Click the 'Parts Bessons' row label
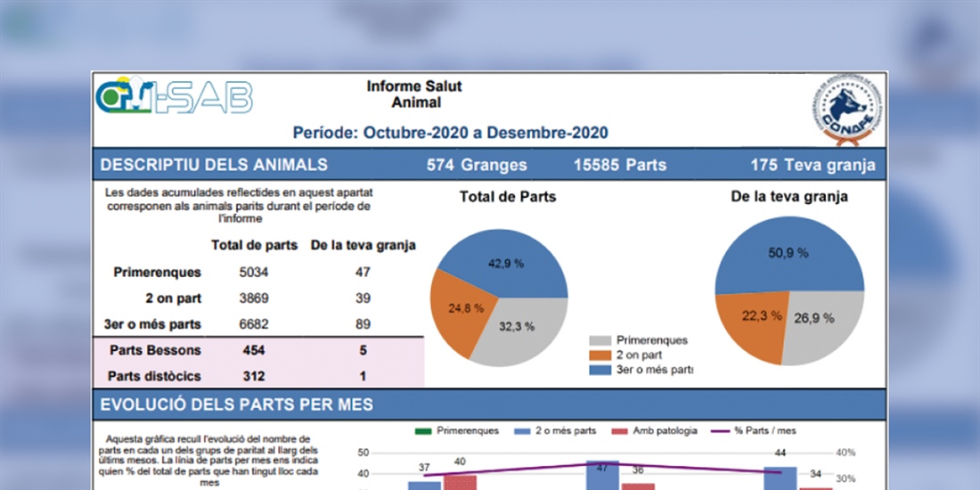The height and width of the screenshot is (490, 980). (x=156, y=351)
